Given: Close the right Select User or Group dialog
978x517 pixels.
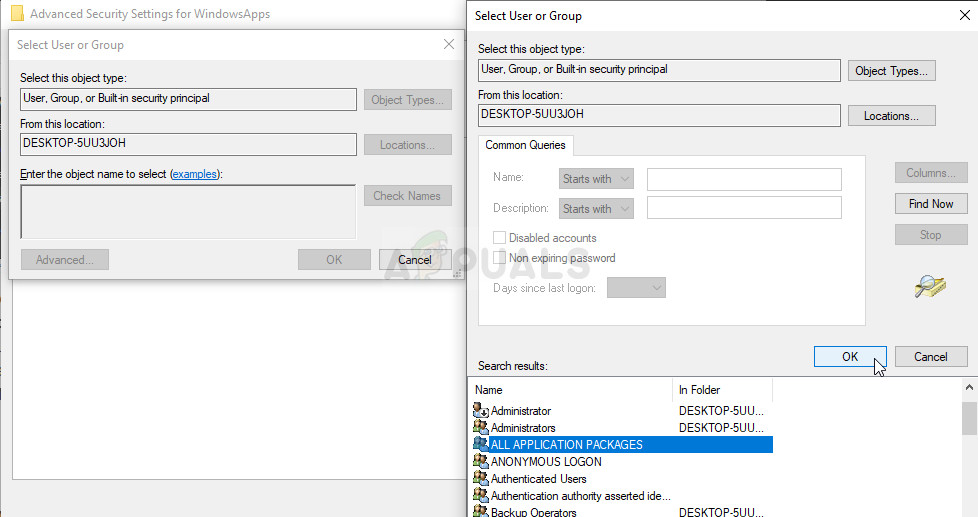Looking at the screenshot, I should click(964, 15).
